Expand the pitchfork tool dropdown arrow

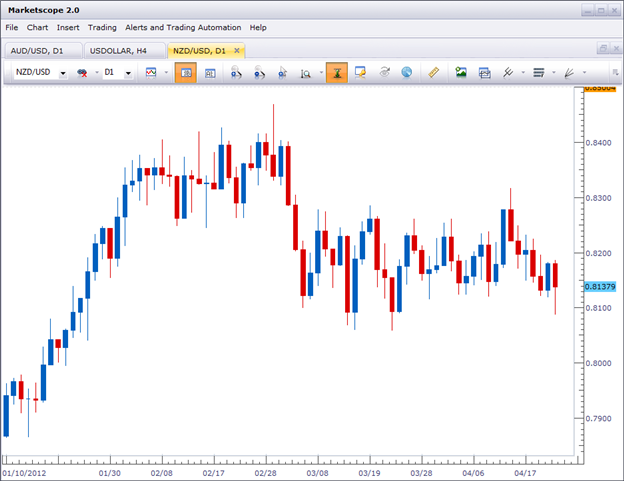point(523,73)
